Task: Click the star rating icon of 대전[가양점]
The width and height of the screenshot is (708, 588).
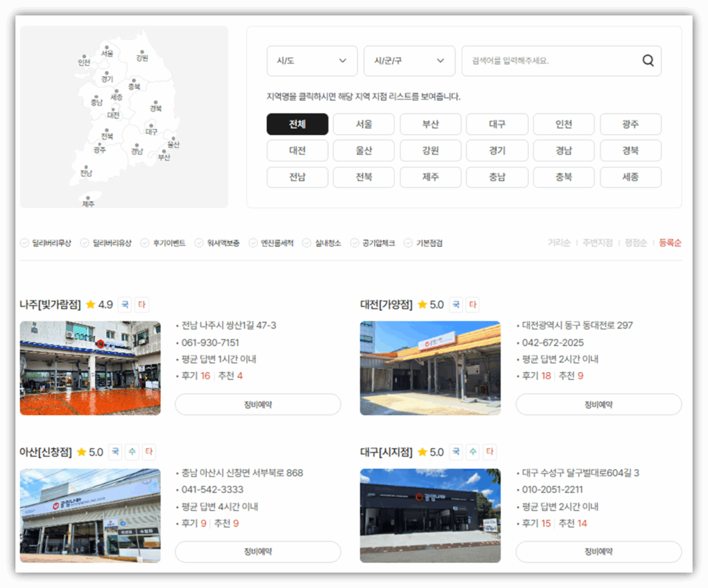Action: tap(422, 305)
